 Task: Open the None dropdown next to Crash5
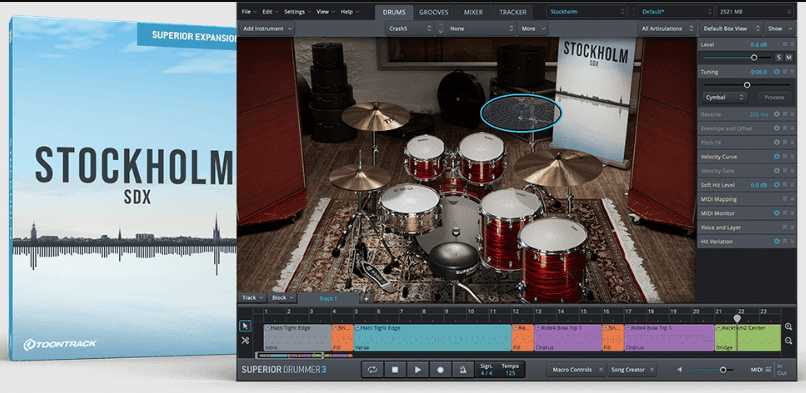[x=481, y=29]
